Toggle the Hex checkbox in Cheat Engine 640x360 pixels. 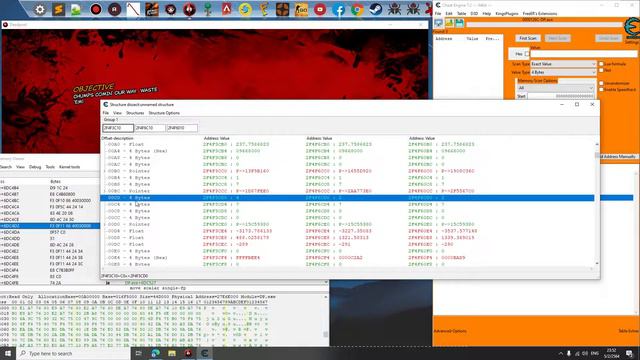[527, 54]
